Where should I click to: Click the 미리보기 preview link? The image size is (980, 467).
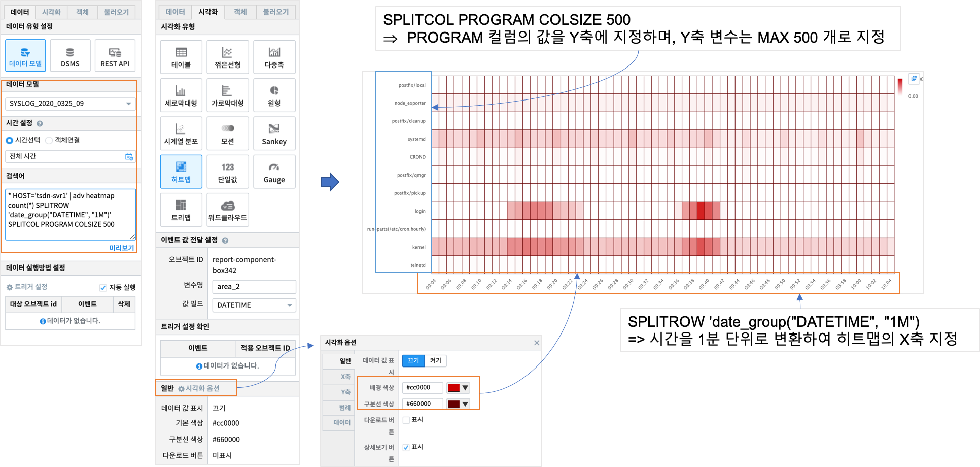[122, 248]
